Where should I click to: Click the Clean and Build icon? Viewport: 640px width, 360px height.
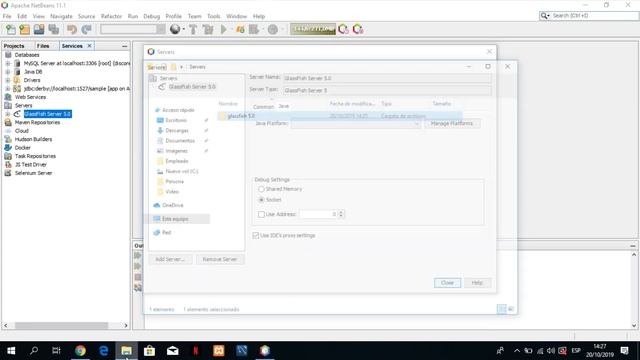208,29
